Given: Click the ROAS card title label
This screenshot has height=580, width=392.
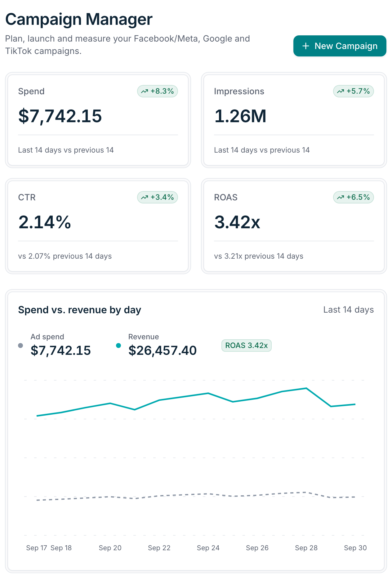Looking at the screenshot, I should pyautogui.click(x=226, y=197).
